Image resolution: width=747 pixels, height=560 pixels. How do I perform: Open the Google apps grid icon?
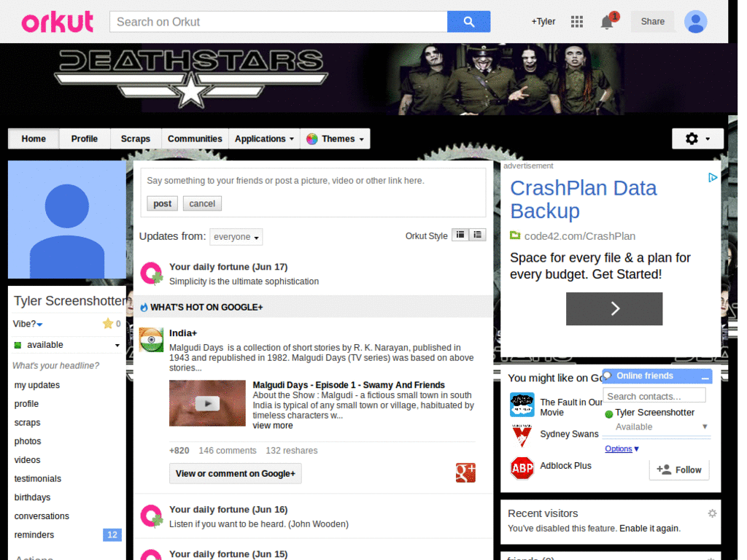pos(577,21)
